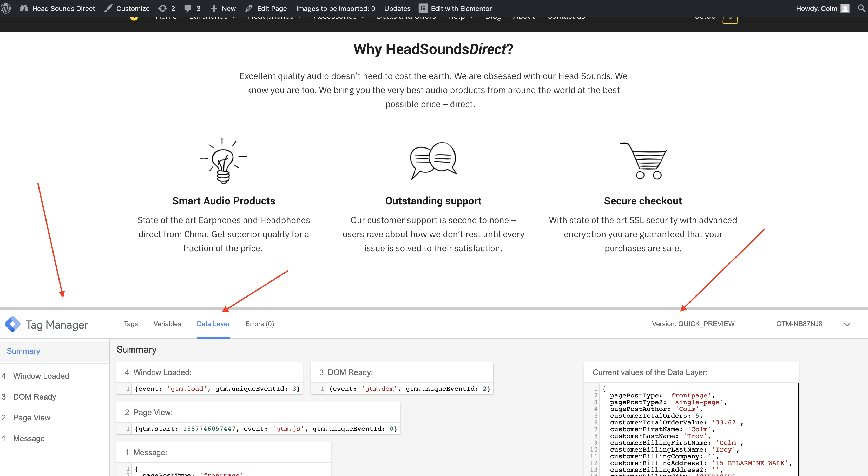
Task: Click the Smart Audio Products heading
Action: point(224,201)
